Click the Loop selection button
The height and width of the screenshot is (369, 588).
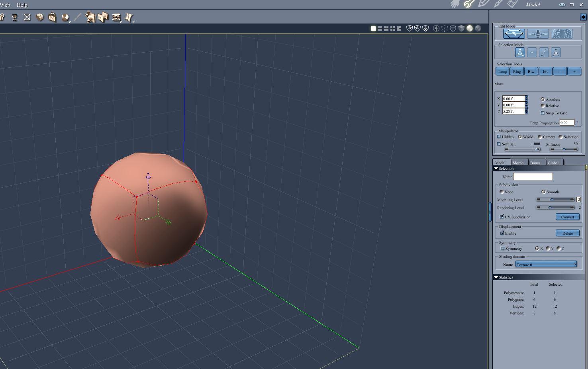point(502,71)
